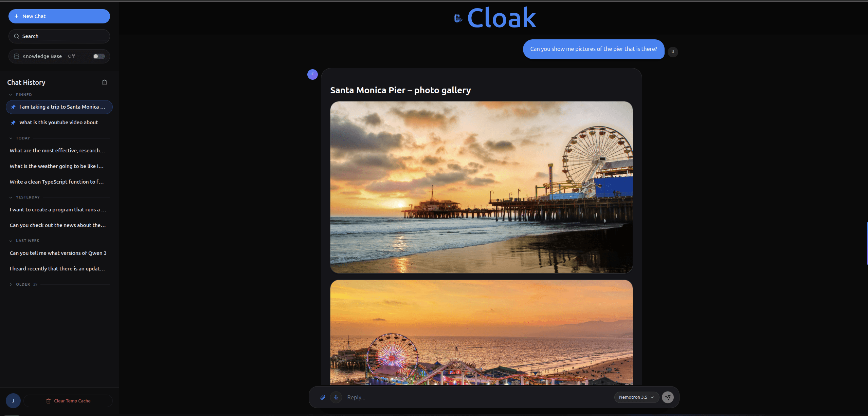Click pin icon on youtube video chat

pos(13,122)
